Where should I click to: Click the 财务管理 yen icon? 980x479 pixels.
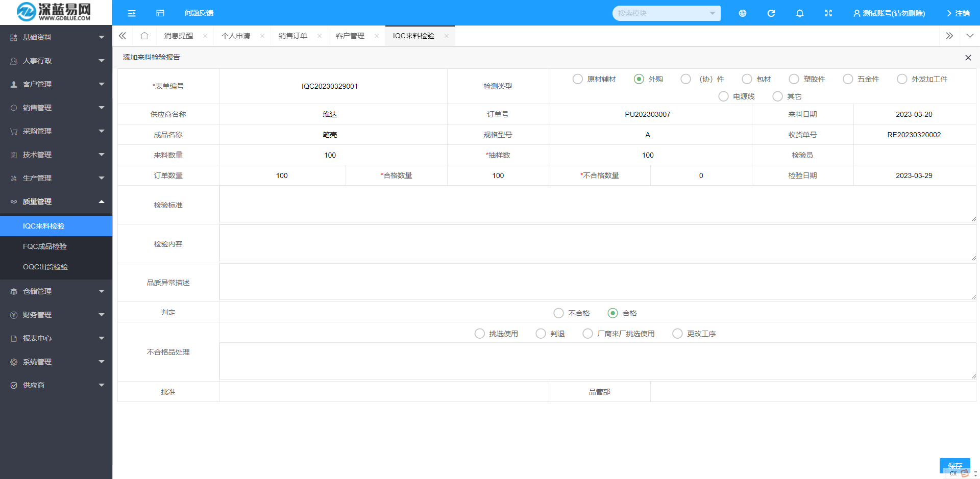(14, 315)
